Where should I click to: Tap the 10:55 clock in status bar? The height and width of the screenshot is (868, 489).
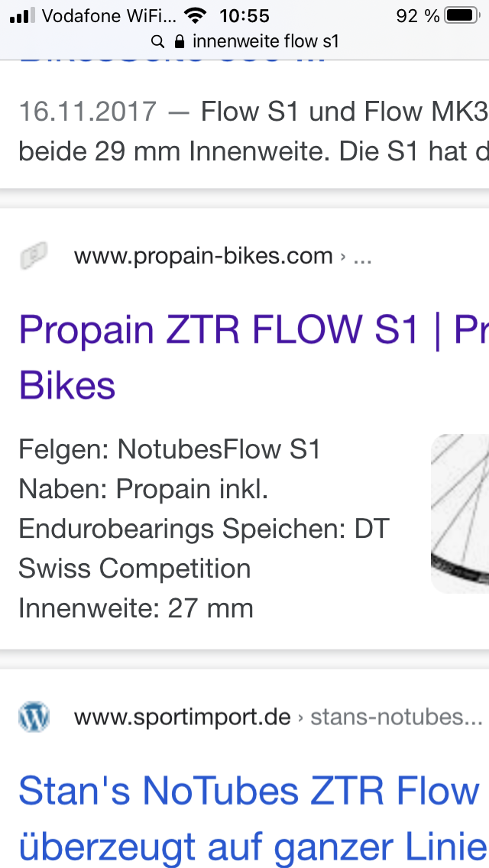pos(244,15)
